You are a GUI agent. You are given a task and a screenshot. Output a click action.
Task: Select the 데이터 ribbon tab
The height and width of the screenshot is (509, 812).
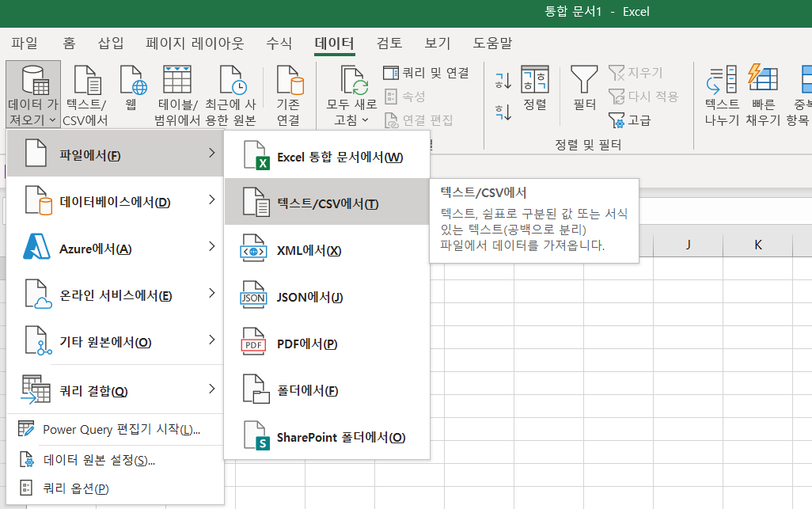(335, 43)
